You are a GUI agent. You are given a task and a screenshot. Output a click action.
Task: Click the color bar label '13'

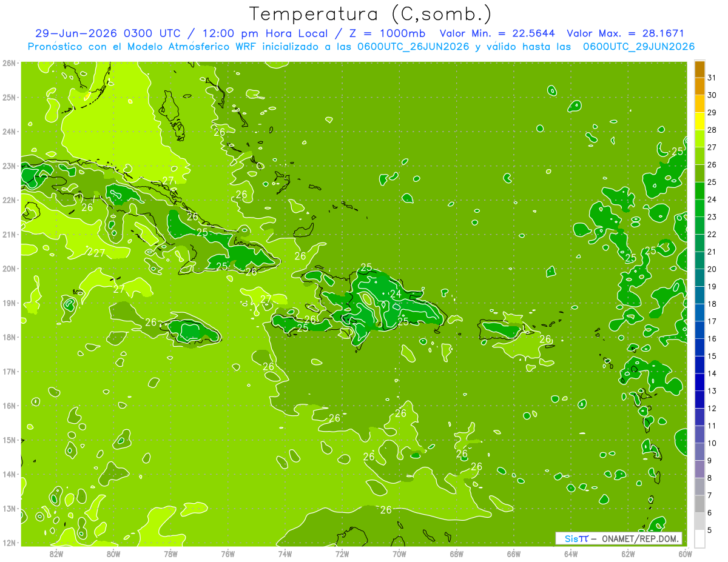(x=712, y=391)
